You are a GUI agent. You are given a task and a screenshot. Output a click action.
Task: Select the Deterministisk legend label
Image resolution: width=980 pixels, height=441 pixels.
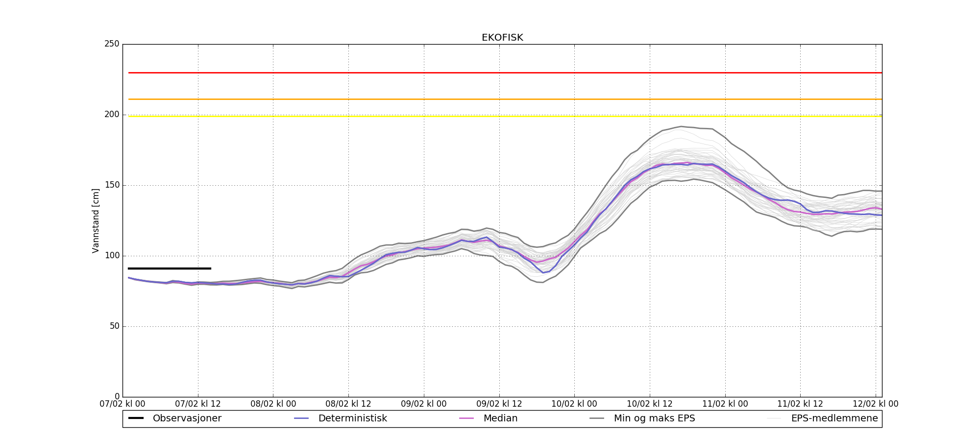(x=352, y=418)
